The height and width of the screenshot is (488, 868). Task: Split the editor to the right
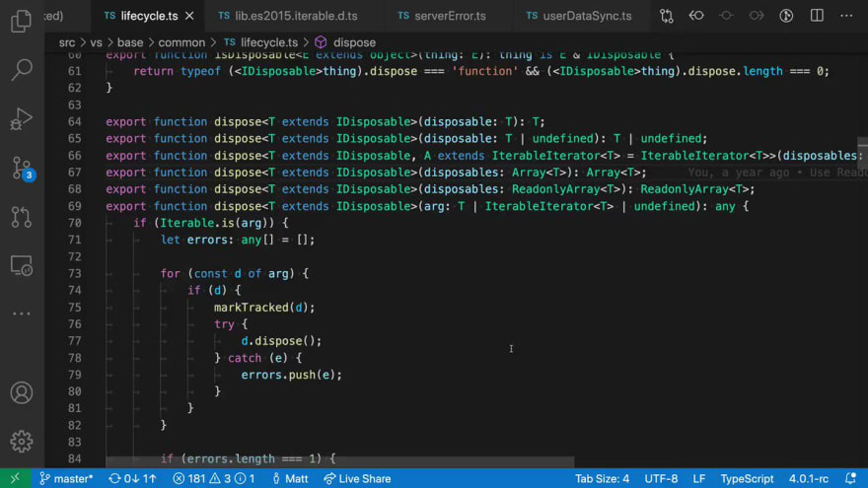pyautogui.click(x=817, y=16)
